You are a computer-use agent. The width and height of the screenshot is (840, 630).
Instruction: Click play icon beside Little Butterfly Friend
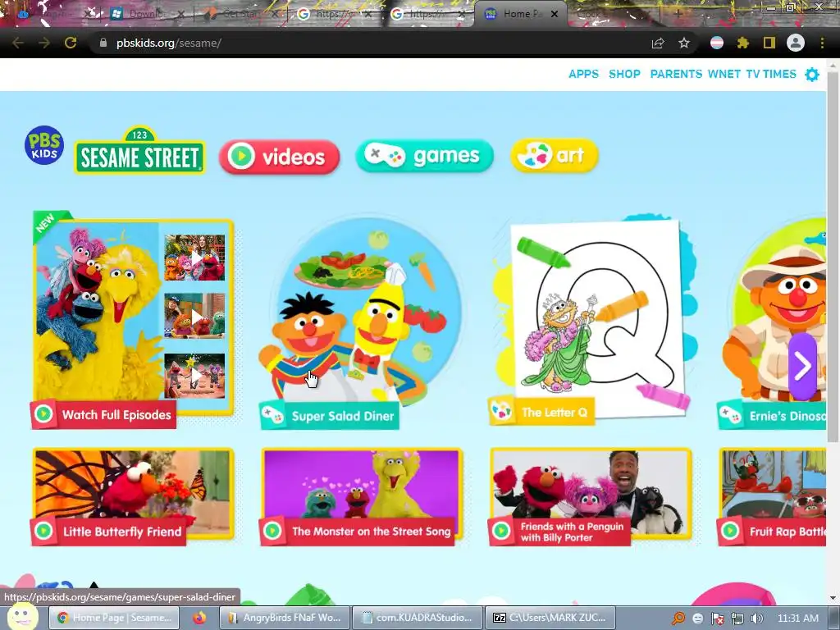(x=43, y=531)
